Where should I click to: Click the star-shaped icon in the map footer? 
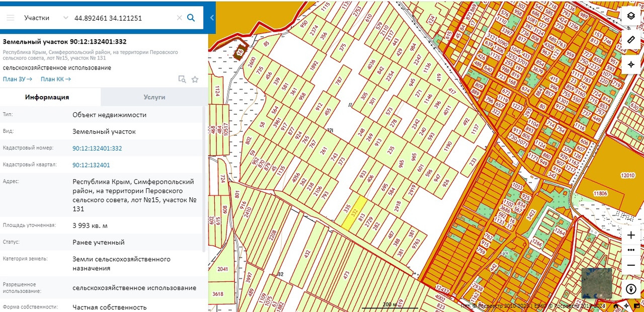626,305
